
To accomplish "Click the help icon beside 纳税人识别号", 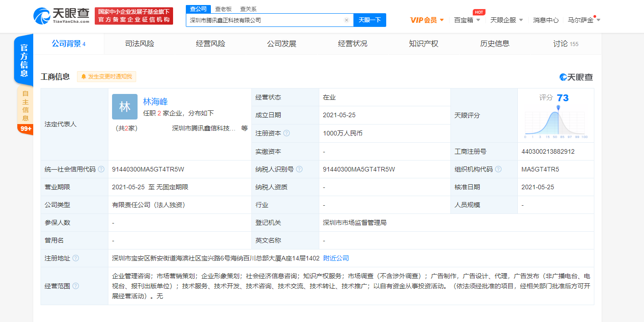I will pos(299,169).
